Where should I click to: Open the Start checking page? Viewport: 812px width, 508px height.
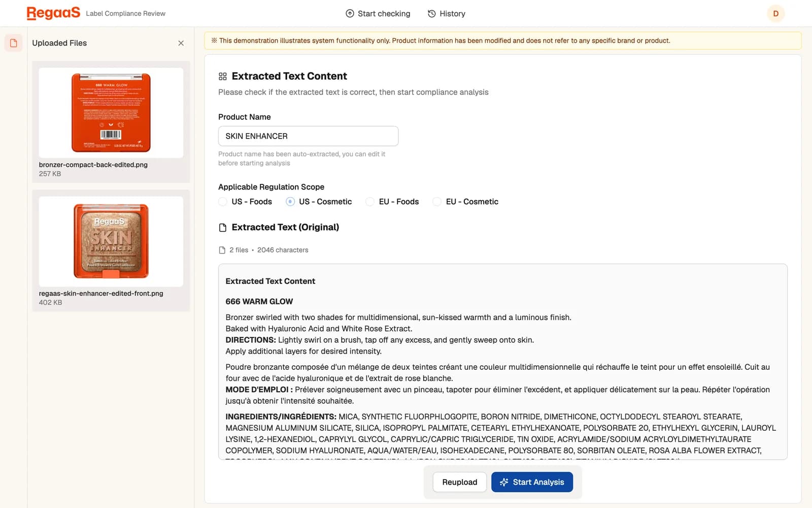point(378,14)
